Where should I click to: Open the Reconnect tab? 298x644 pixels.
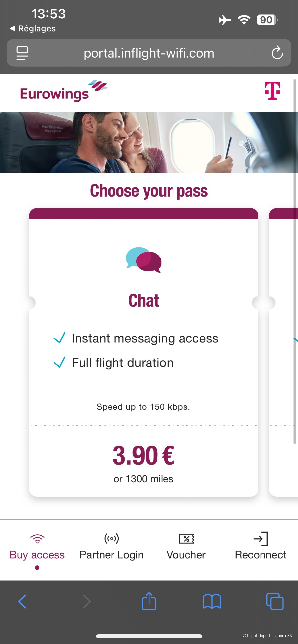(x=261, y=547)
